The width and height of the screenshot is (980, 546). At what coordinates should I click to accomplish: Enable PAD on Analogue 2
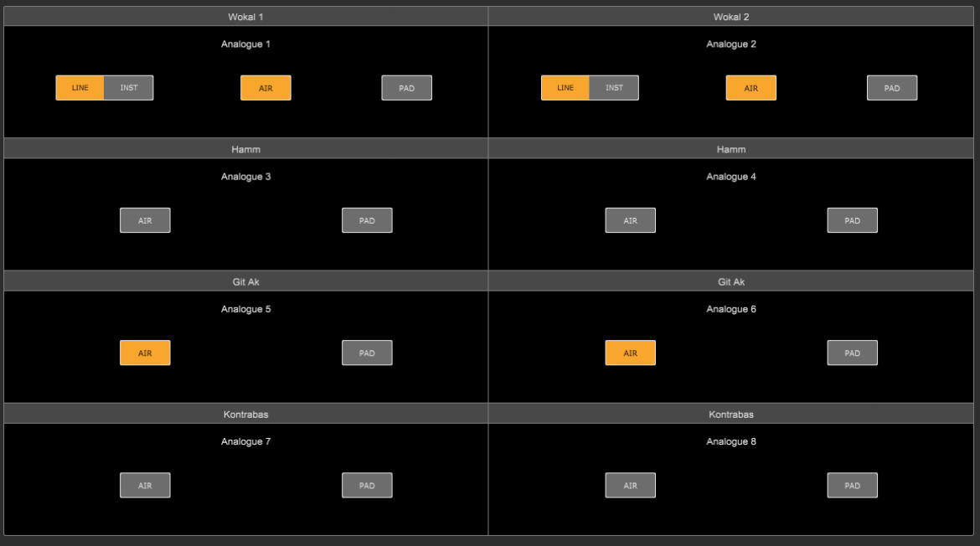(x=892, y=88)
